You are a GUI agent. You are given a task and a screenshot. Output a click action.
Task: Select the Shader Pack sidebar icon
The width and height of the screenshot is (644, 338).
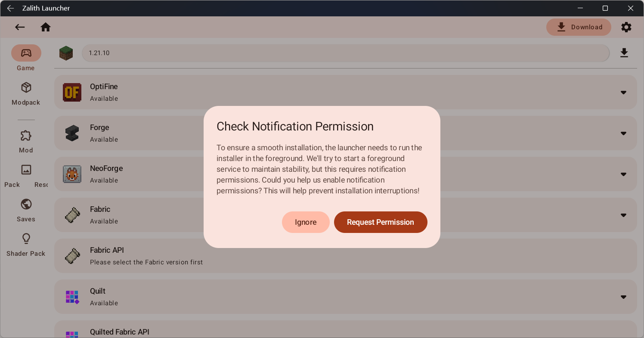(26, 238)
